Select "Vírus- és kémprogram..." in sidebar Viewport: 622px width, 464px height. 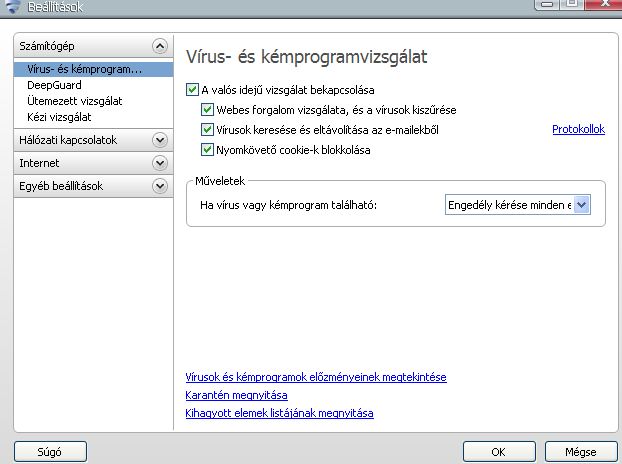point(93,69)
